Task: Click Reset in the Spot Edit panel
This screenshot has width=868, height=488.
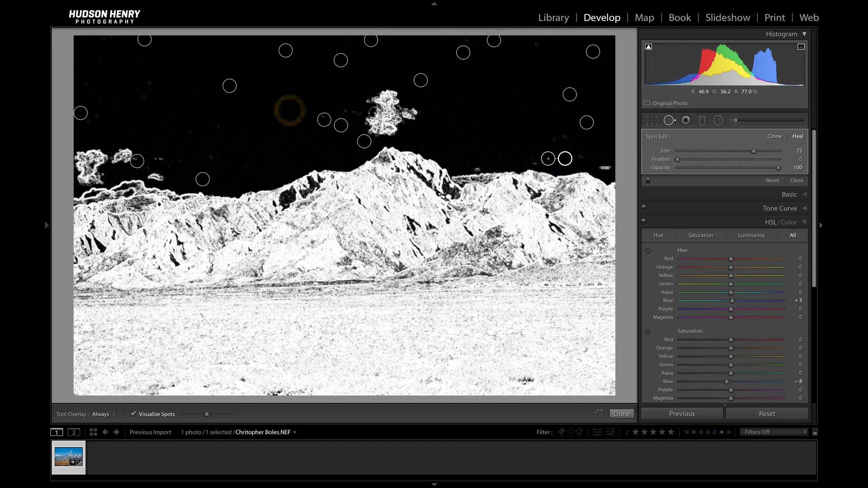Action: [x=773, y=180]
